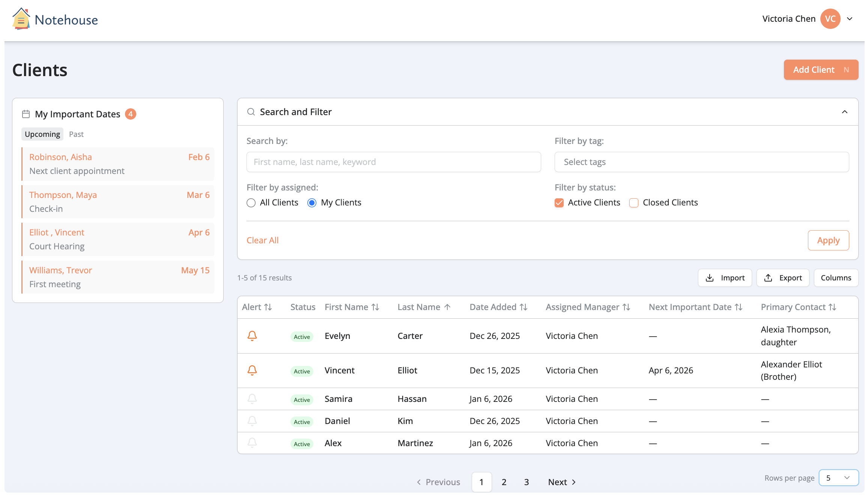
Task: Click the name search input field
Action: (x=393, y=162)
